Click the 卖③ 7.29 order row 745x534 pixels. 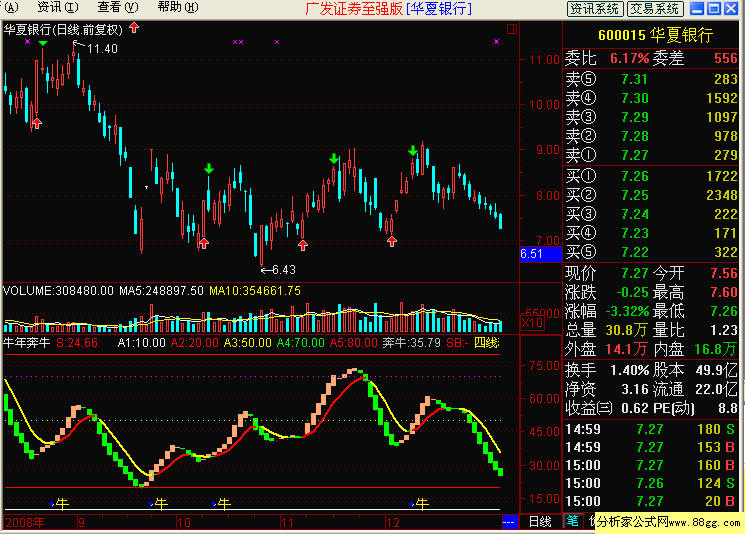pyautogui.click(x=651, y=117)
